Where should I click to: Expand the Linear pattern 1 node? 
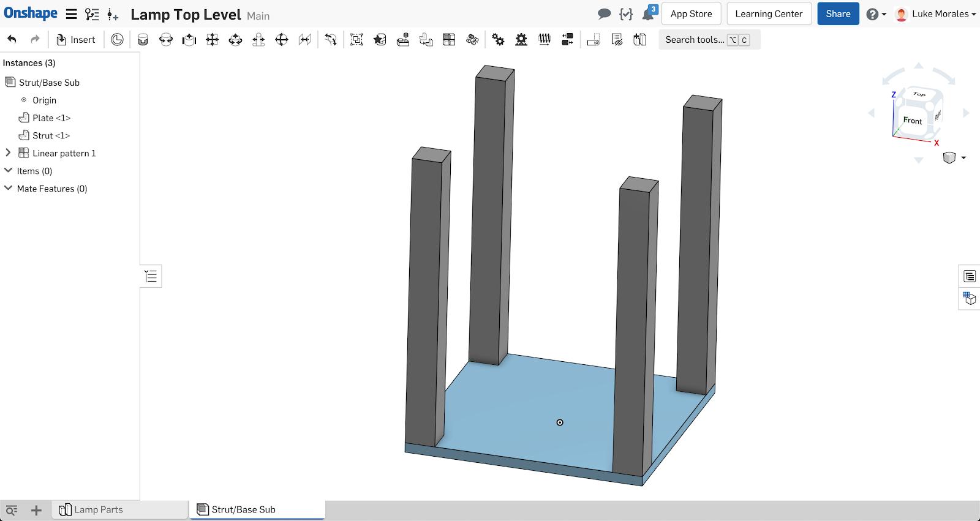coord(8,153)
